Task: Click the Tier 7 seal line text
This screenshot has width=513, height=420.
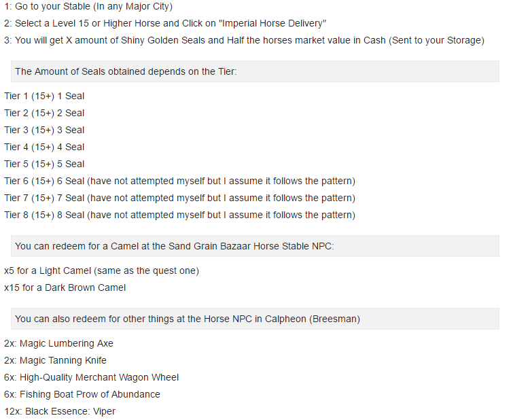Action: coord(179,198)
